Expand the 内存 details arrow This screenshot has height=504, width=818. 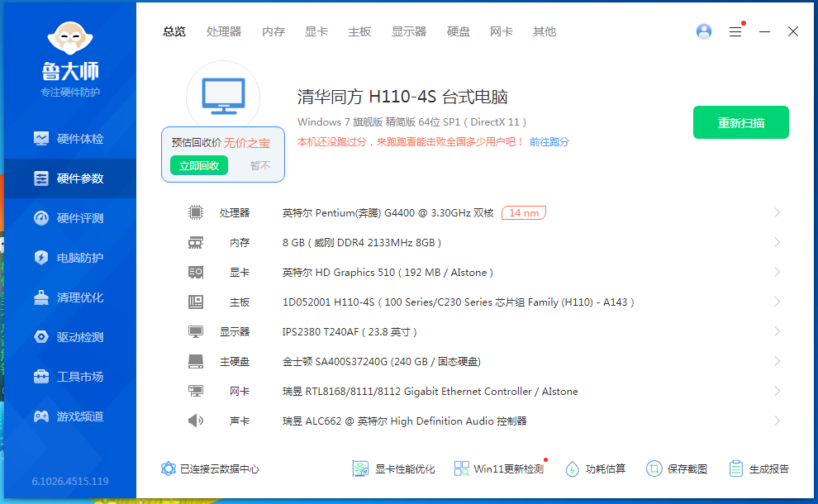tap(777, 243)
